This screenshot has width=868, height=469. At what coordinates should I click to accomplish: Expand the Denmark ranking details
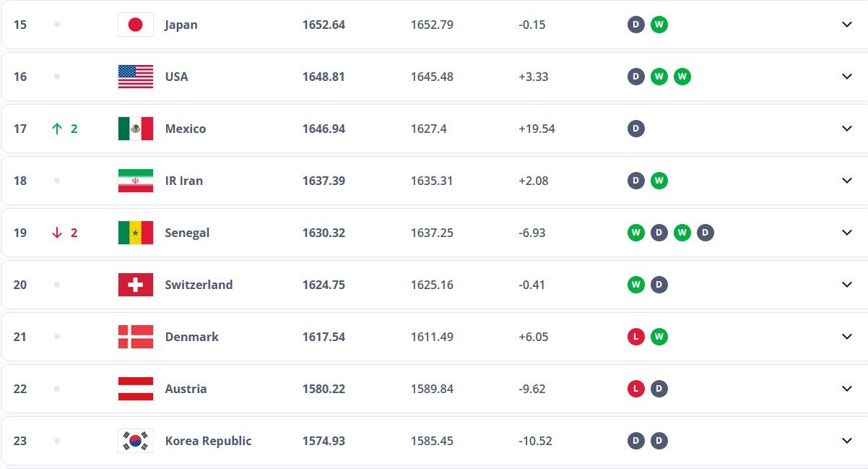(847, 337)
